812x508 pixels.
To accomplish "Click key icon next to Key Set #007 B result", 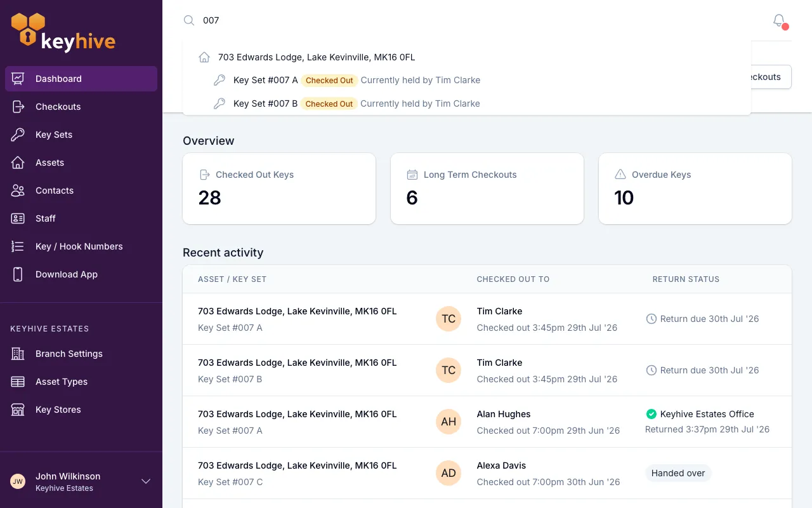I will click(219, 104).
